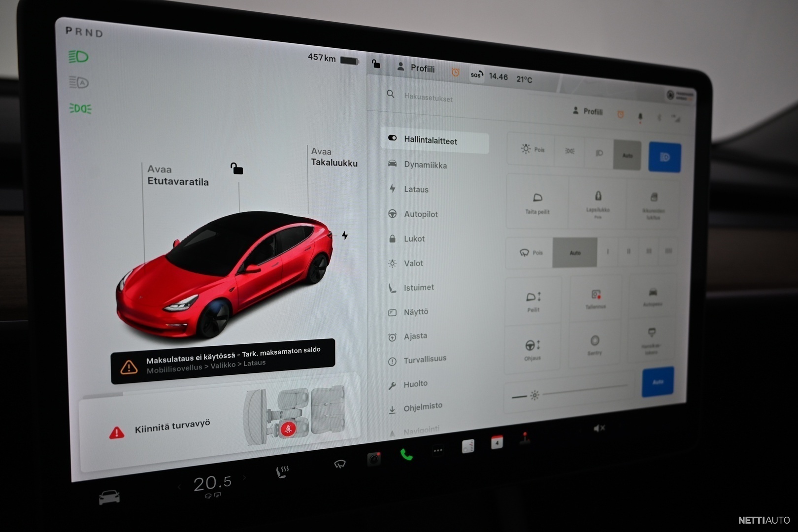
Task: Open Peilit mirror adjustment
Action: point(533,301)
